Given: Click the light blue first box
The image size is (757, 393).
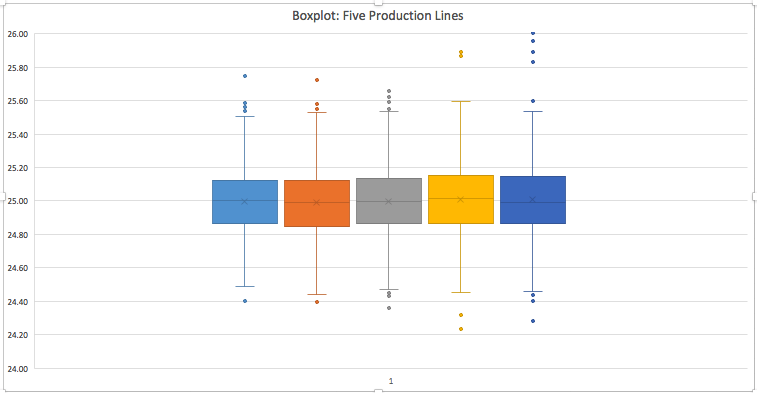Looking at the screenshot, I should click(245, 202).
